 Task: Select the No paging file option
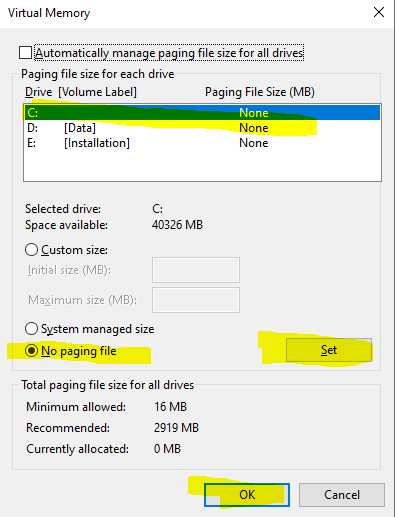coord(31,351)
